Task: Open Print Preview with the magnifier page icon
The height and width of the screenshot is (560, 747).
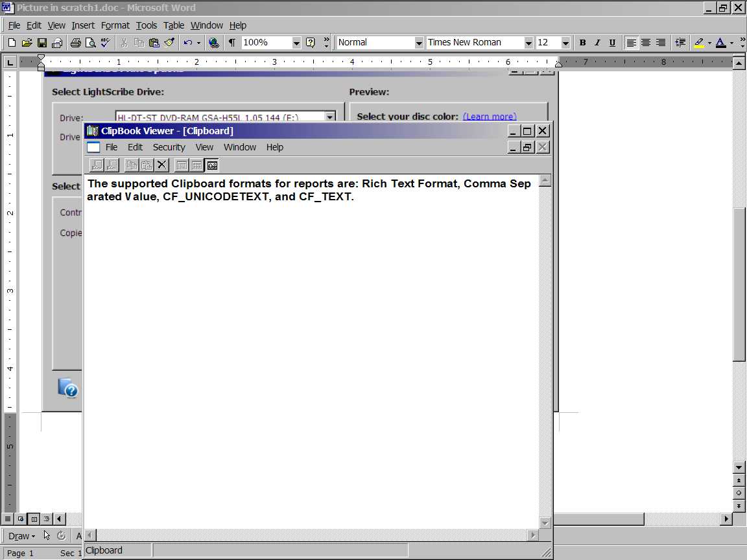Action: click(x=91, y=43)
